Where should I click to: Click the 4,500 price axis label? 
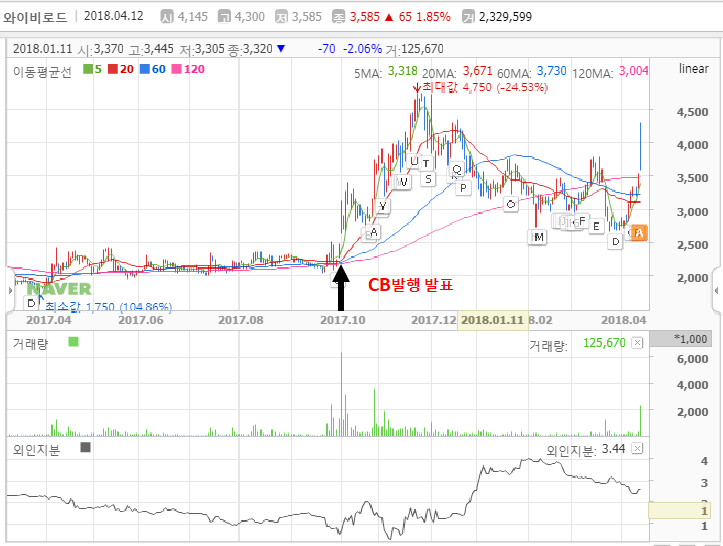click(x=692, y=112)
